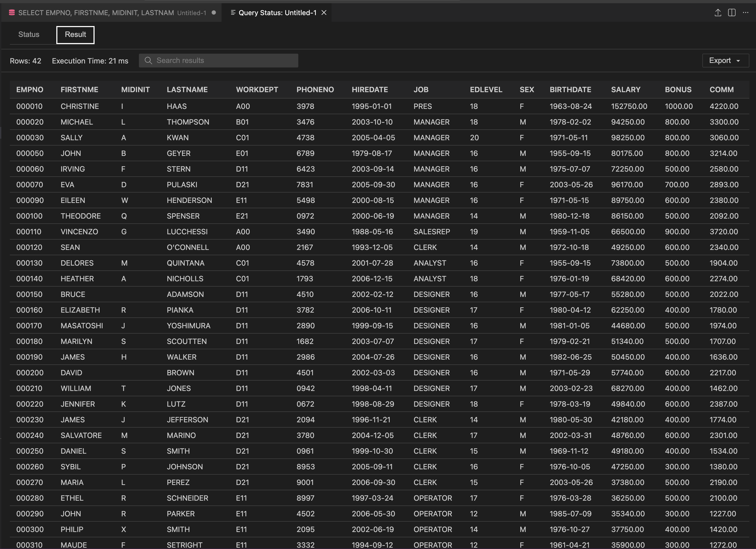Click the database icon on the SELECT tab
Viewport: 756px width, 549px height.
pyautogui.click(x=12, y=12)
